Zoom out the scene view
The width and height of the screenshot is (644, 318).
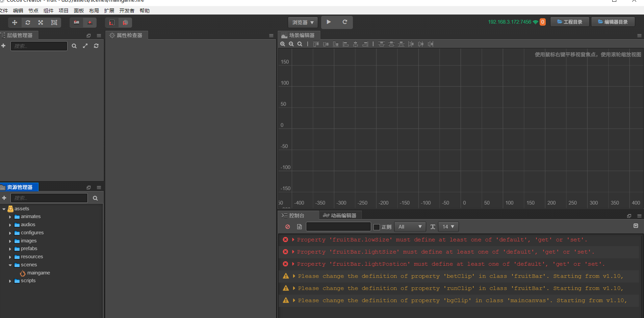[x=291, y=44]
